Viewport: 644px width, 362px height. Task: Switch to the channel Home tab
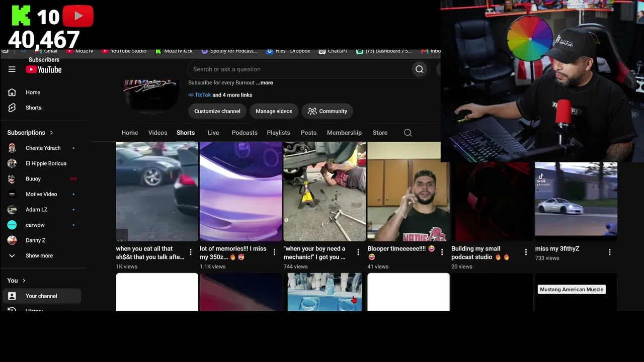pos(130,133)
